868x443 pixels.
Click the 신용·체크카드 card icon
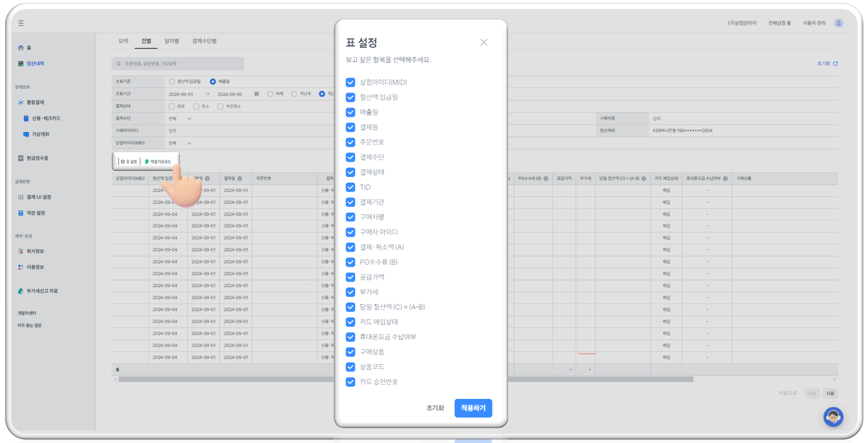[x=26, y=118]
